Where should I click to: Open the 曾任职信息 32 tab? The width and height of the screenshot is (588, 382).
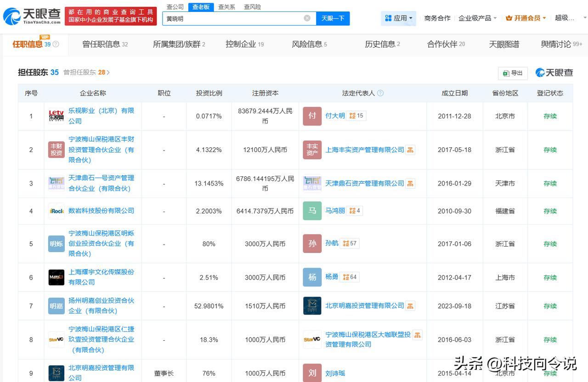105,44
